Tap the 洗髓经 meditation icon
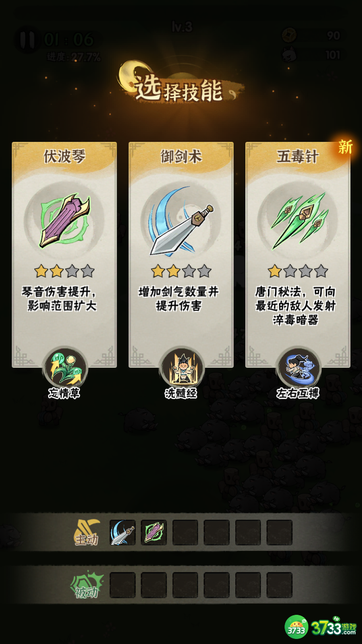The height and width of the screenshot is (644, 362). pos(181,367)
